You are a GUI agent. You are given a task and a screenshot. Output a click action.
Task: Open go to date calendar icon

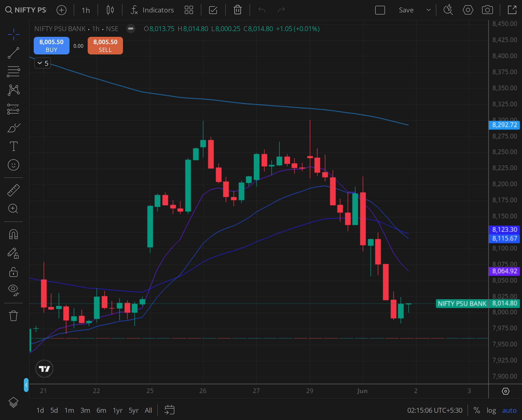(169, 410)
